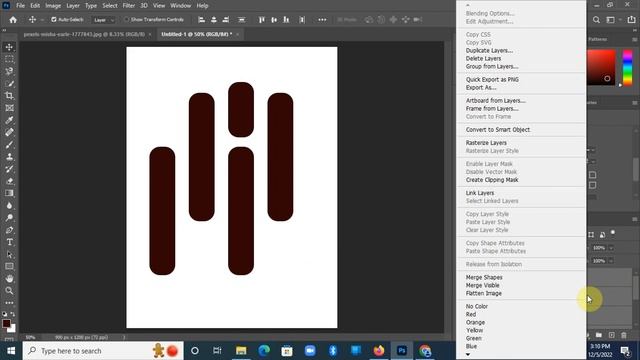
Task: Select the Frame tool
Action: click(9, 108)
